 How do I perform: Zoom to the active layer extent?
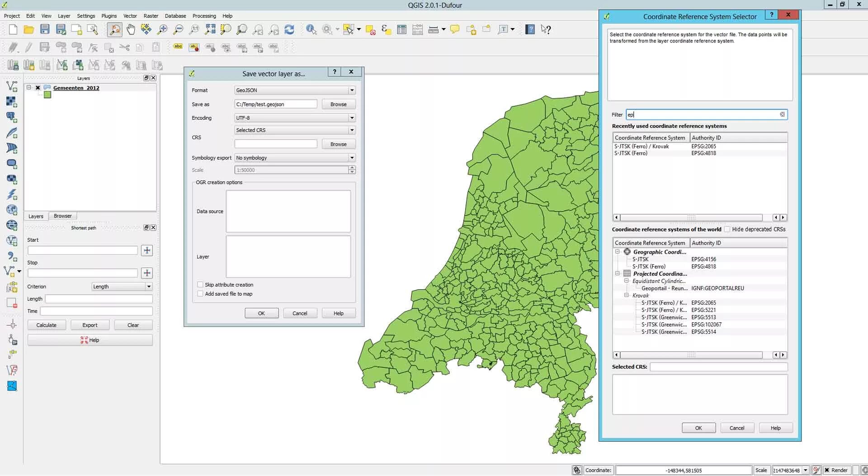pyautogui.click(x=242, y=30)
